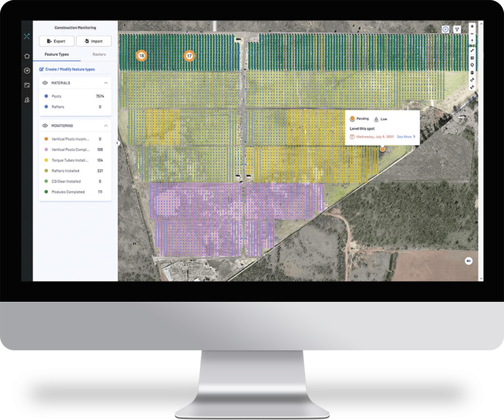Viewport: 504px width, 420px height.
Task: Collapse the Monitoring section chevron
Action: [106, 126]
